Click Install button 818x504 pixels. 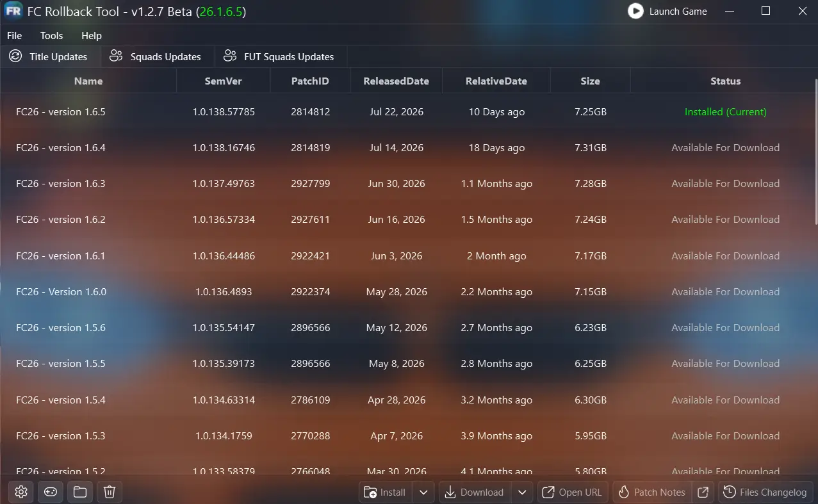(x=385, y=492)
